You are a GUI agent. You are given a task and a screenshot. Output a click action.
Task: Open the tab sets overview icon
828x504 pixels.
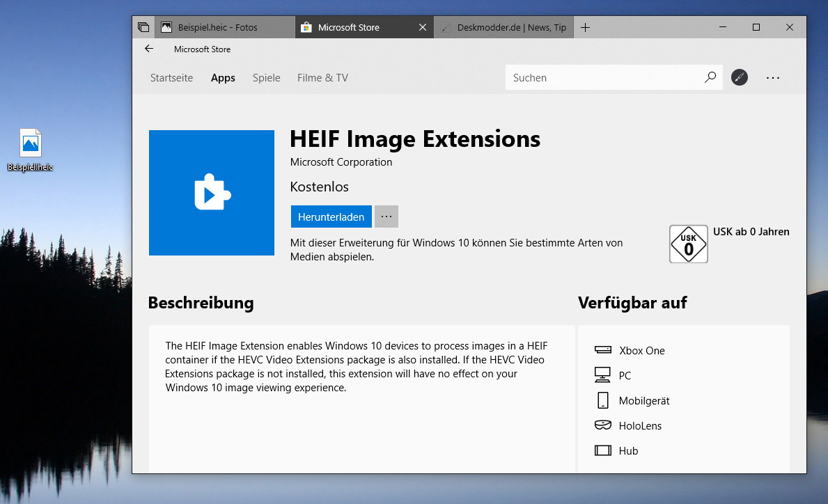143,27
